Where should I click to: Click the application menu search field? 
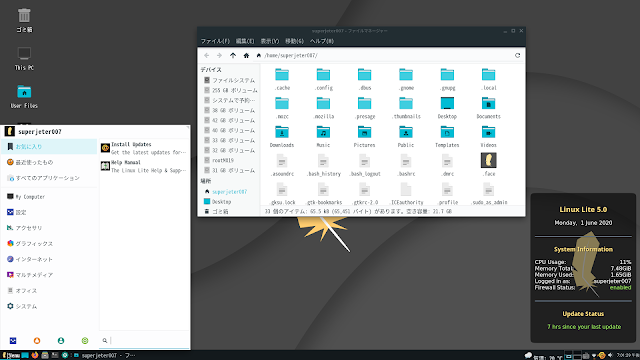coord(144,340)
